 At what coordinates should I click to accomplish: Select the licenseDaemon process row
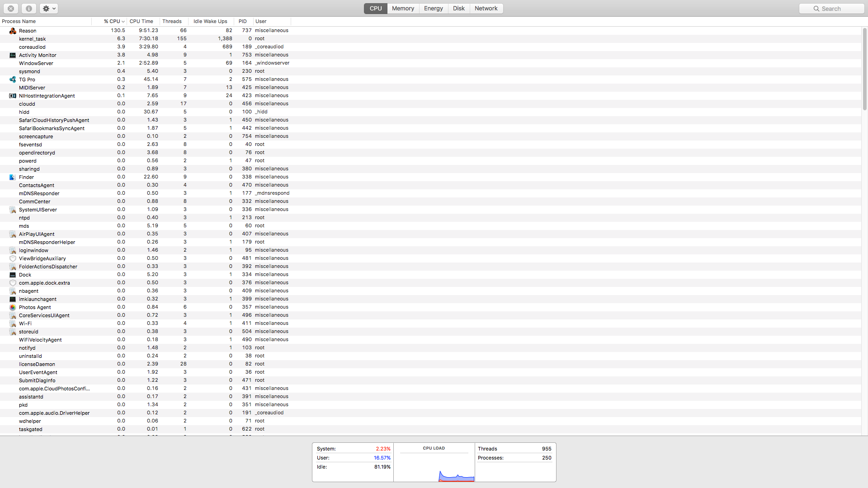point(430,364)
